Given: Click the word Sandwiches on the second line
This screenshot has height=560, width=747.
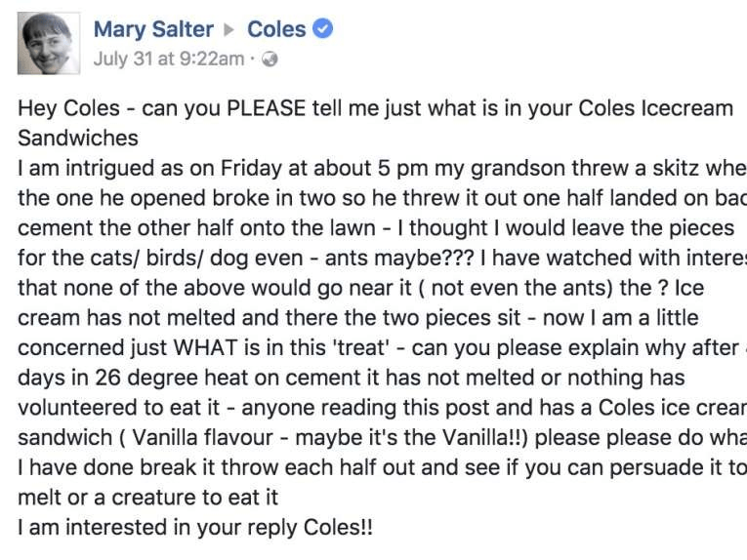Looking at the screenshot, I should (x=78, y=139).
